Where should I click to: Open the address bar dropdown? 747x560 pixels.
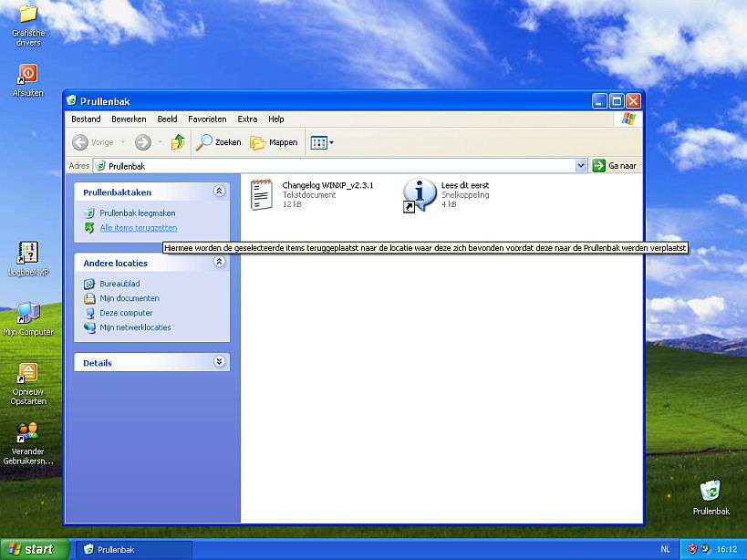click(581, 165)
